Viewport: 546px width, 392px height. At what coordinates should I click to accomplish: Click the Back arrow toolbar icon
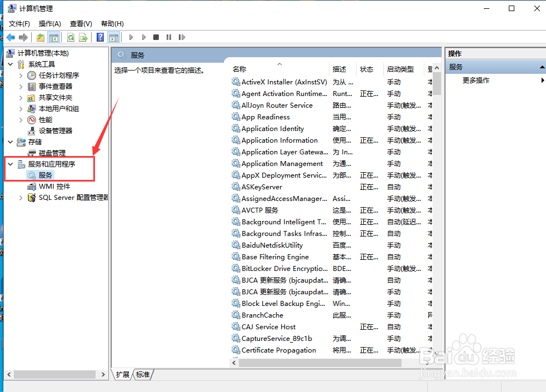click(x=11, y=37)
